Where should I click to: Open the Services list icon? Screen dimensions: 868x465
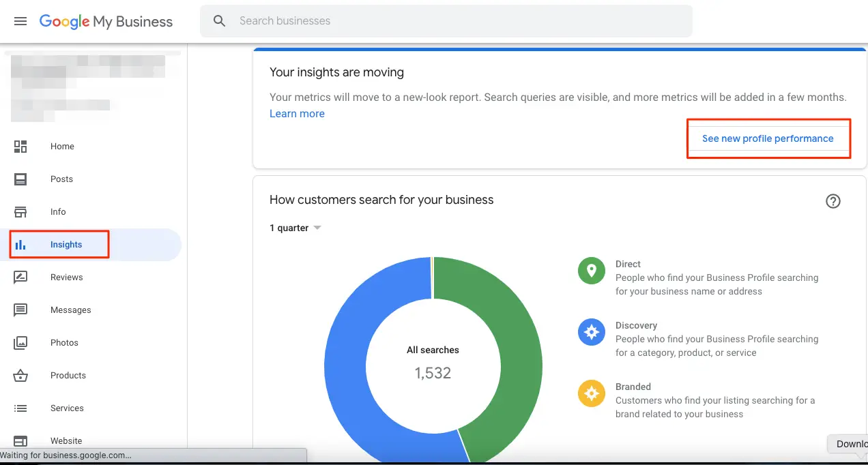point(20,408)
